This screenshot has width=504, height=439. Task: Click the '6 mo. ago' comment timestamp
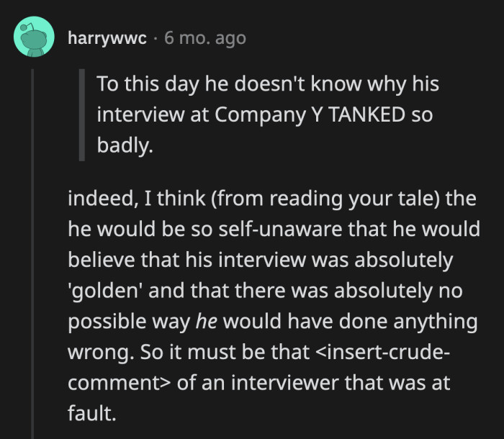point(205,38)
